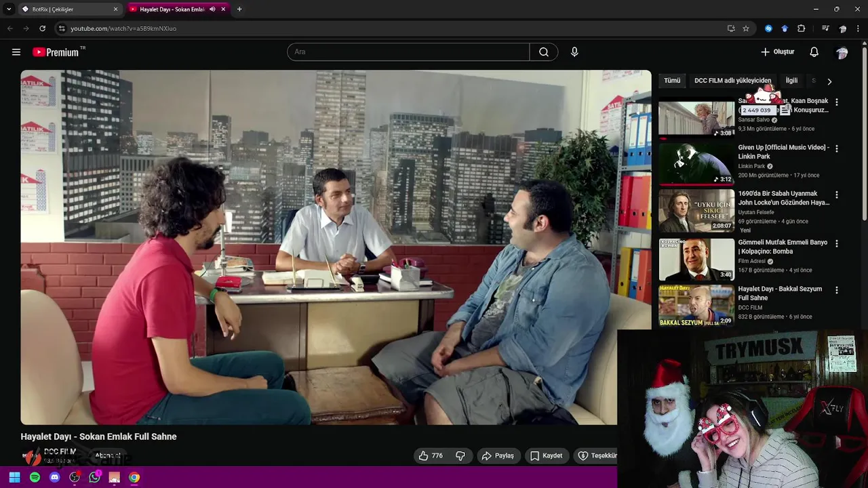Screen dimensions: 868x488
Task: Open Kolpaçino Bomba video thumbnail
Action: tap(696, 260)
